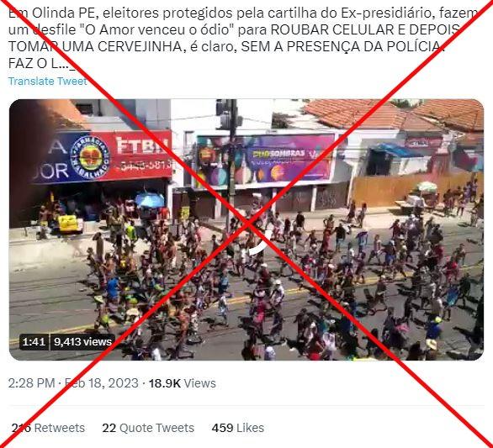This screenshot has height=448, width=493.
Task: Click the 9,413 views video label
Action: pyautogui.click(x=82, y=341)
